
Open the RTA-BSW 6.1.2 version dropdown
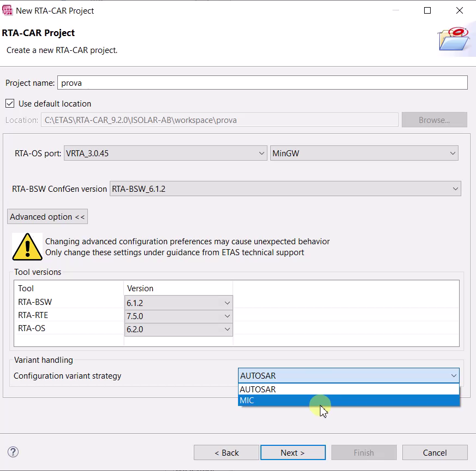tap(178, 303)
